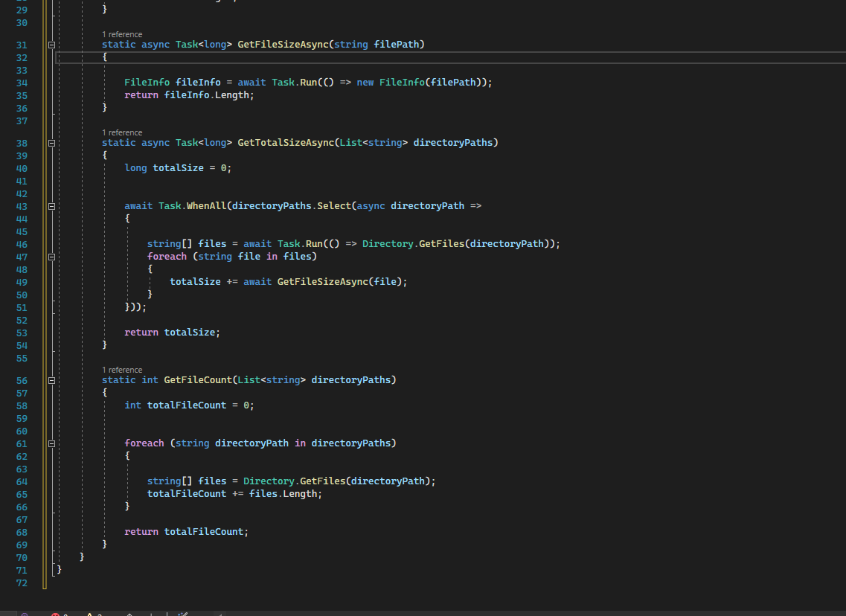This screenshot has width=846, height=616.
Task: Click line number 53 in the gutter
Action: coord(22,333)
